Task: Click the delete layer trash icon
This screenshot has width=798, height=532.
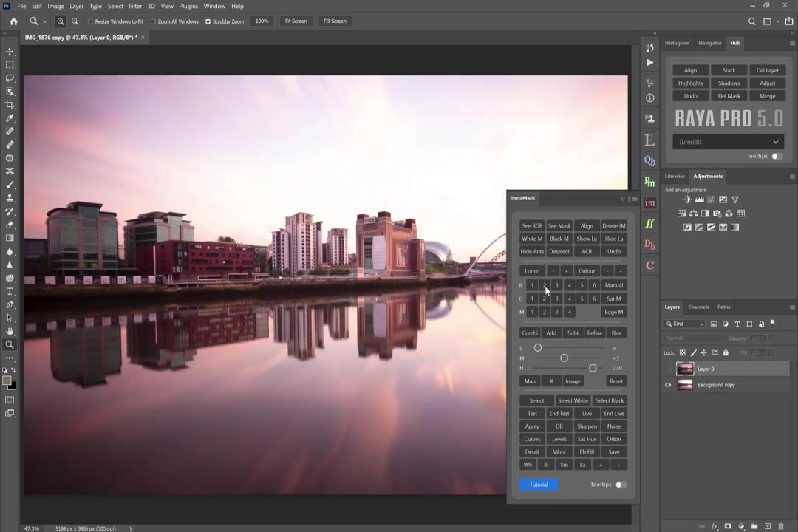Action: click(781, 526)
